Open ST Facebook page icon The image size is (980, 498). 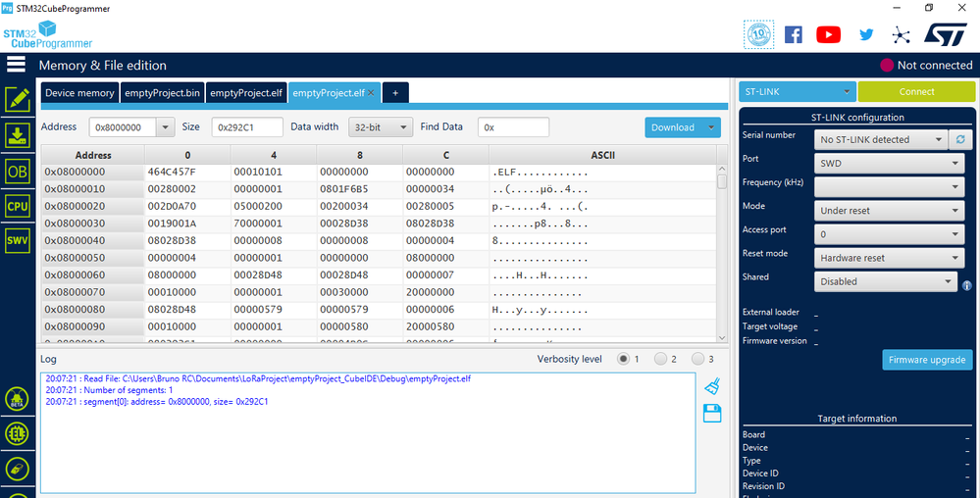(794, 34)
